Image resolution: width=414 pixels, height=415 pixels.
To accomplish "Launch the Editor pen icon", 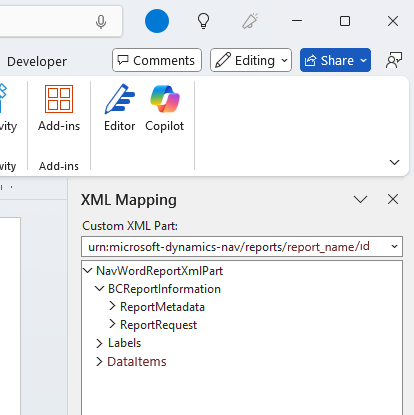I will point(119,99).
